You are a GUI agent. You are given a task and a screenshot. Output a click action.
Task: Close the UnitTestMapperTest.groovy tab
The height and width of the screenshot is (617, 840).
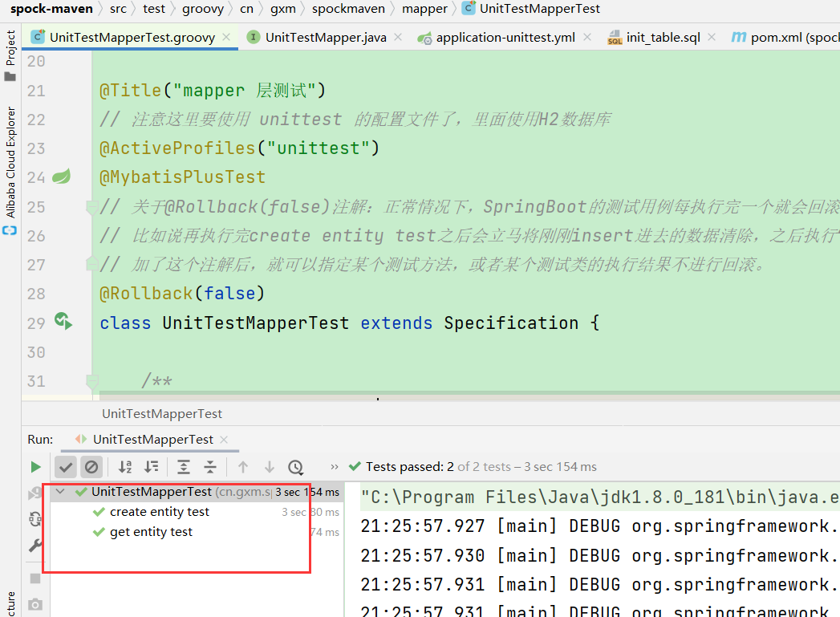coord(226,37)
